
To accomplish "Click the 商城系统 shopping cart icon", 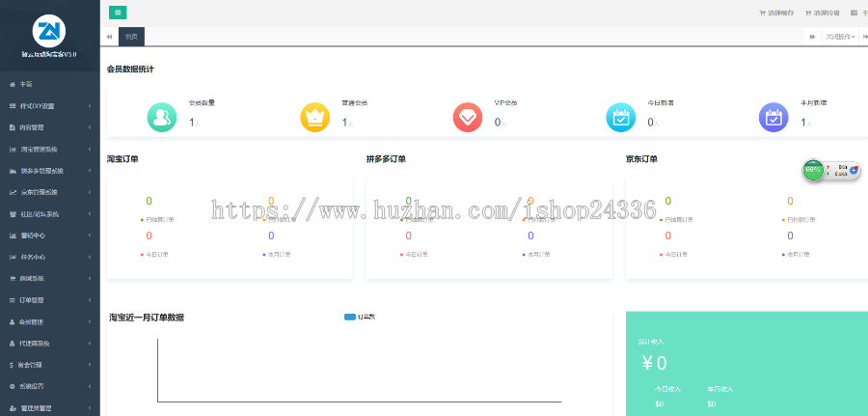I will pyautogui.click(x=13, y=279).
